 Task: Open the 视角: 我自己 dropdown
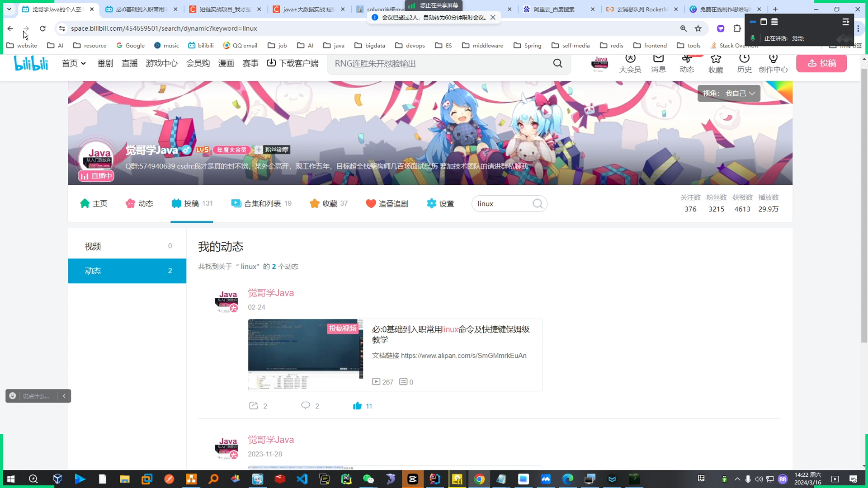pyautogui.click(x=729, y=94)
